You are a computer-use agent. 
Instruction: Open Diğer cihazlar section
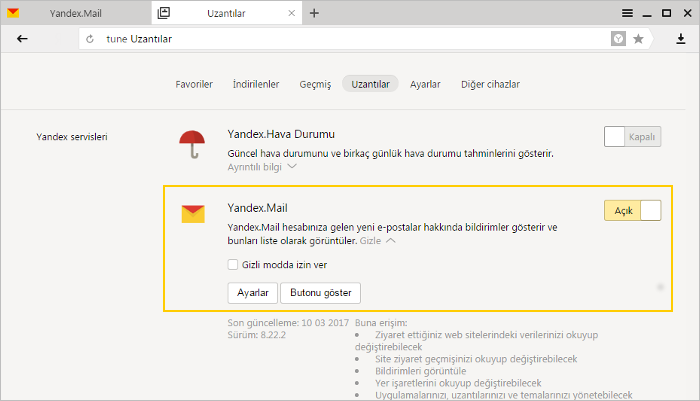[x=490, y=84]
